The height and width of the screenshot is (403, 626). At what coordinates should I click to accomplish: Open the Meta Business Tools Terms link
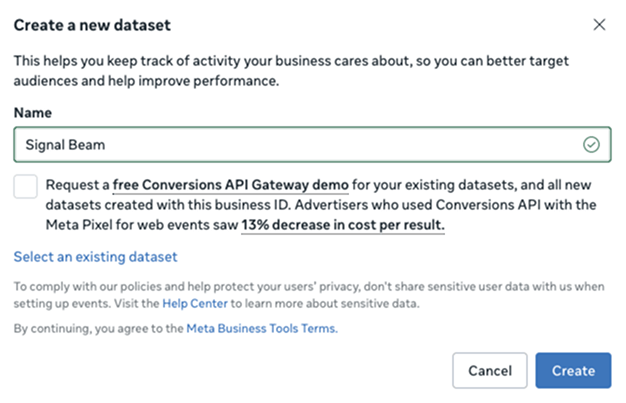pyautogui.click(x=261, y=328)
